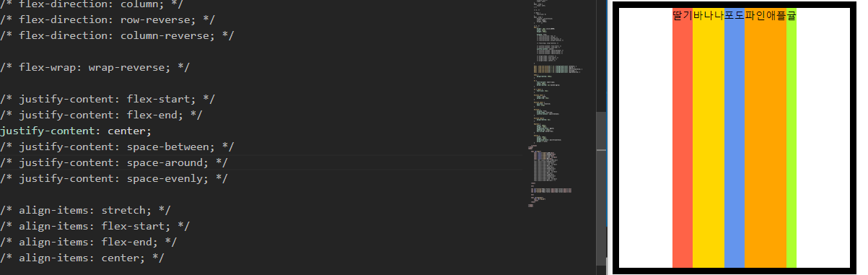Click the commented 'flex-direction: row-reverse' line
This screenshot has height=275, width=868.
point(108,19)
